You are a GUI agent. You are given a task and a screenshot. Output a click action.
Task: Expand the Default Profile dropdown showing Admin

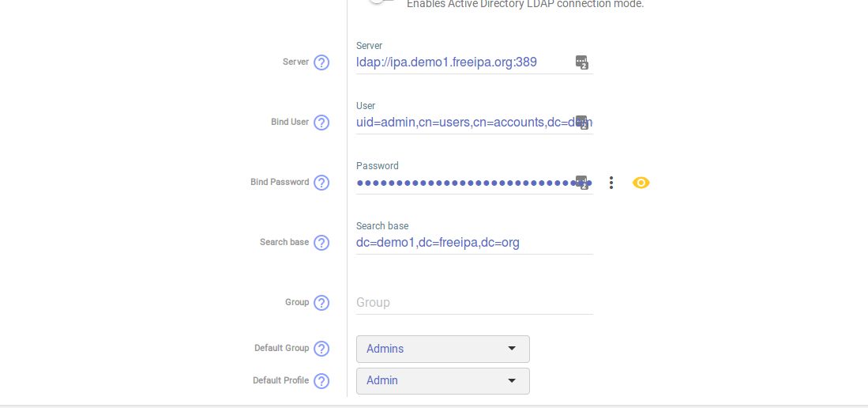pyautogui.click(x=443, y=381)
